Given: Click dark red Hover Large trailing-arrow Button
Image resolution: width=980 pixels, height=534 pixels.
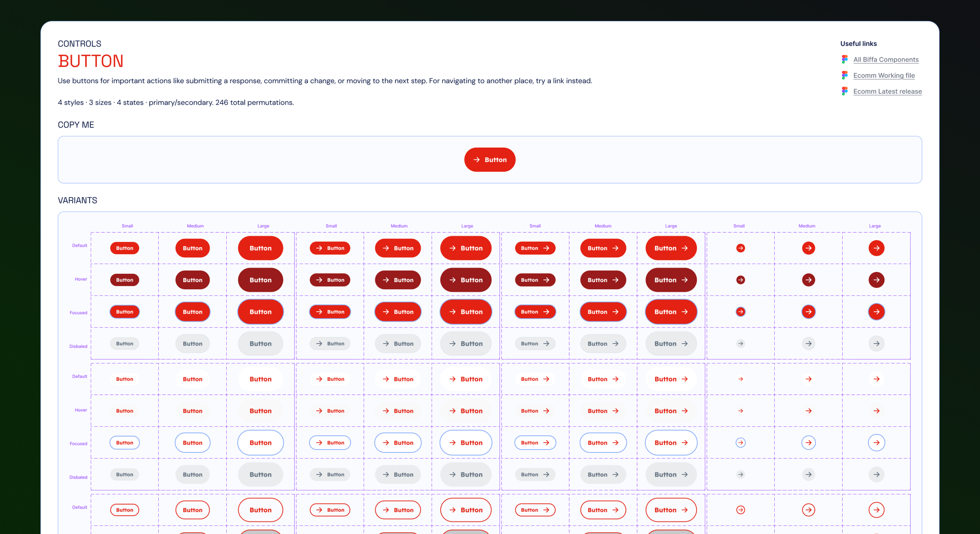Looking at the screenshot, I should coord(671,280).
